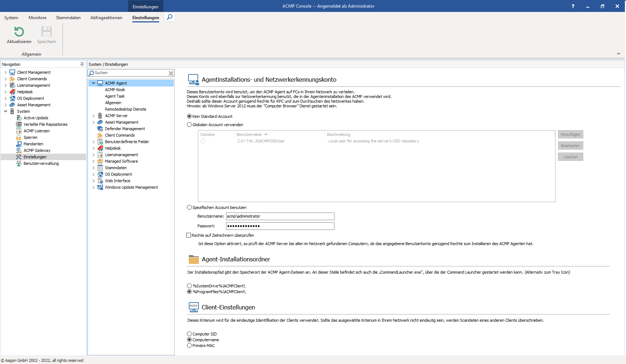Pin the Navigation panel with pushpin
626x364 pixels.
pos(82,64)
